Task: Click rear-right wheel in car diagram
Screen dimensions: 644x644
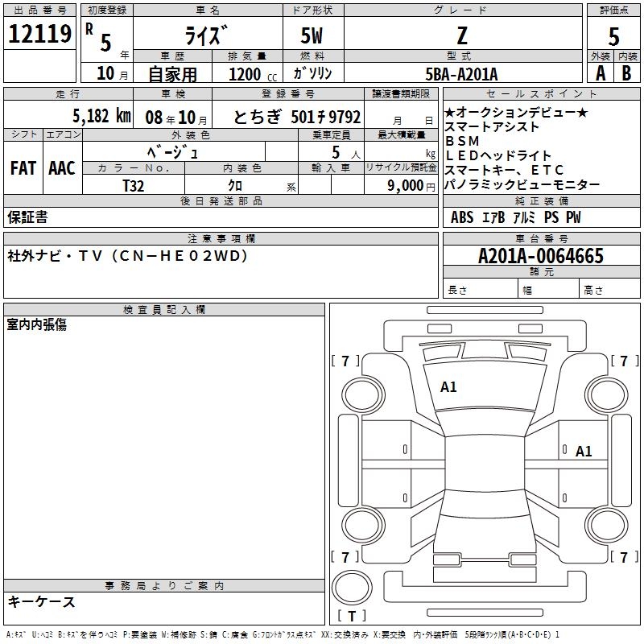Action: (607, 526)
